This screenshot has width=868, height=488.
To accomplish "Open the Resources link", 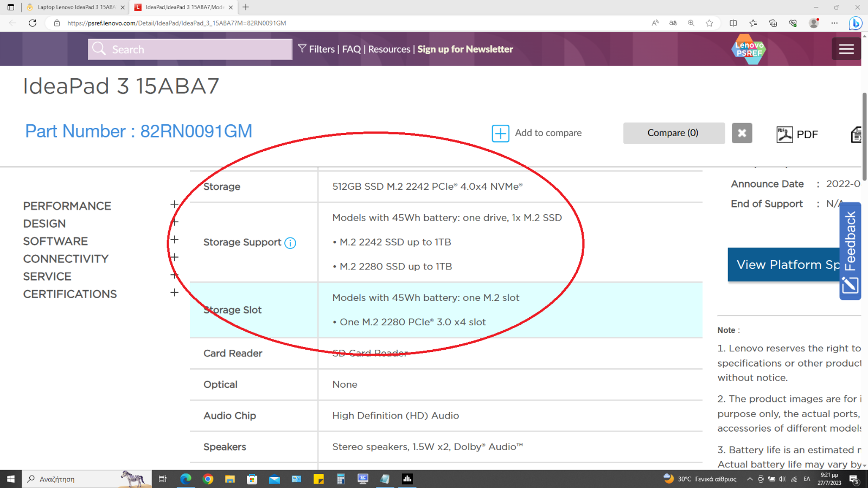I will coord(390,49).
